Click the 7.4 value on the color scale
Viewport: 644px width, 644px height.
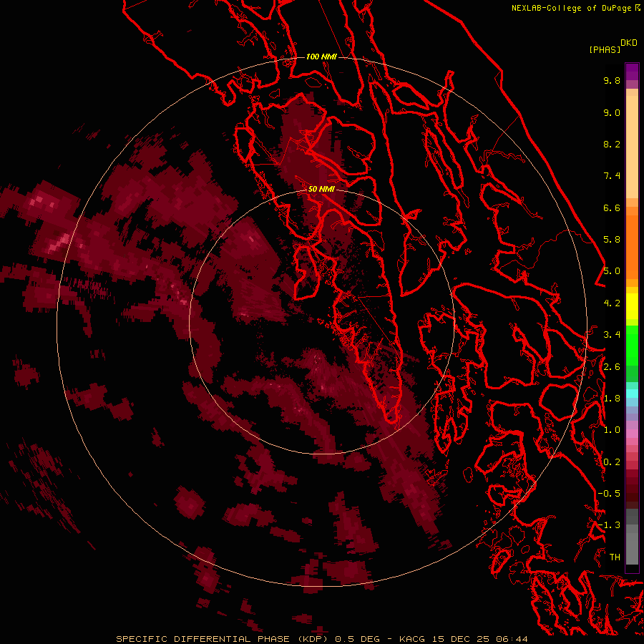click(x=612, y=176)
